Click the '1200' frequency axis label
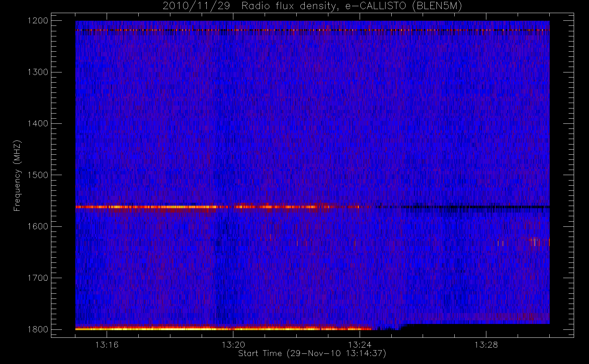 [38, 21]
